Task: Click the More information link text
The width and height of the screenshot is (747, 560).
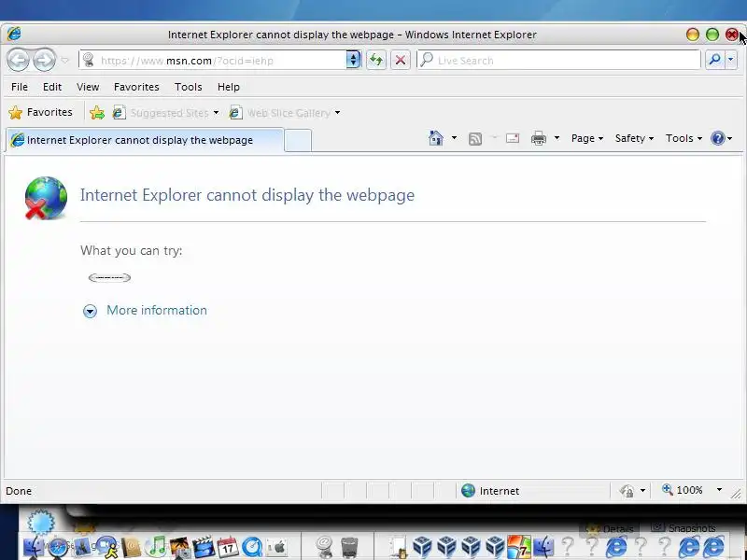Action: tap(157, 310)
